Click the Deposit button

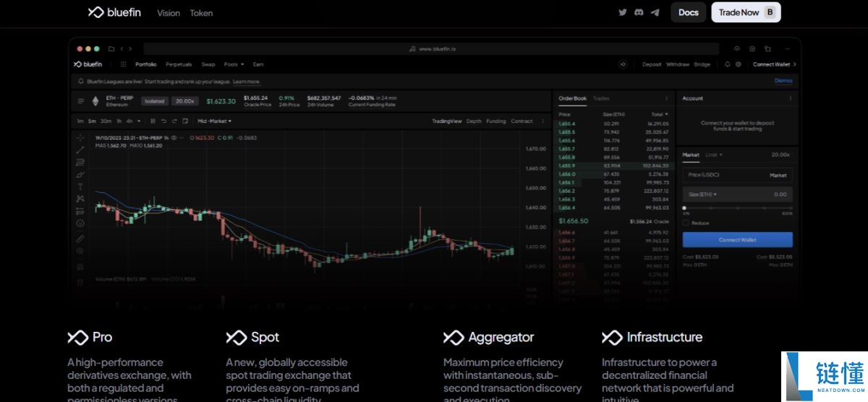click(652, 64)
